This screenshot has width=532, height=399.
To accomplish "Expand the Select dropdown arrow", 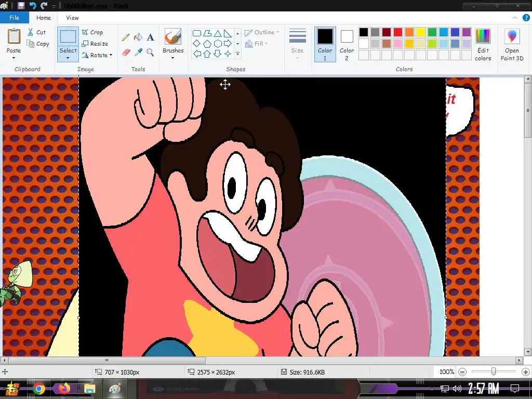I will click(x=68, y=58).
